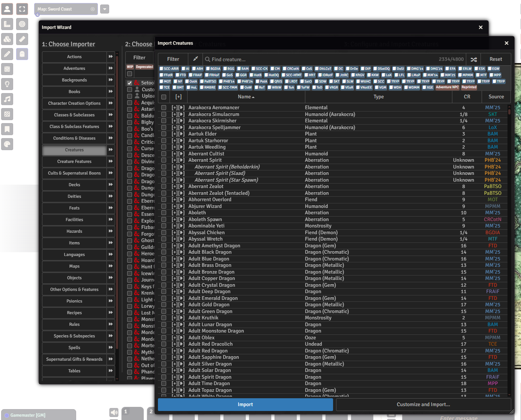Click the blue Import button
Screen dimensions: 521x420
(245, 405)
